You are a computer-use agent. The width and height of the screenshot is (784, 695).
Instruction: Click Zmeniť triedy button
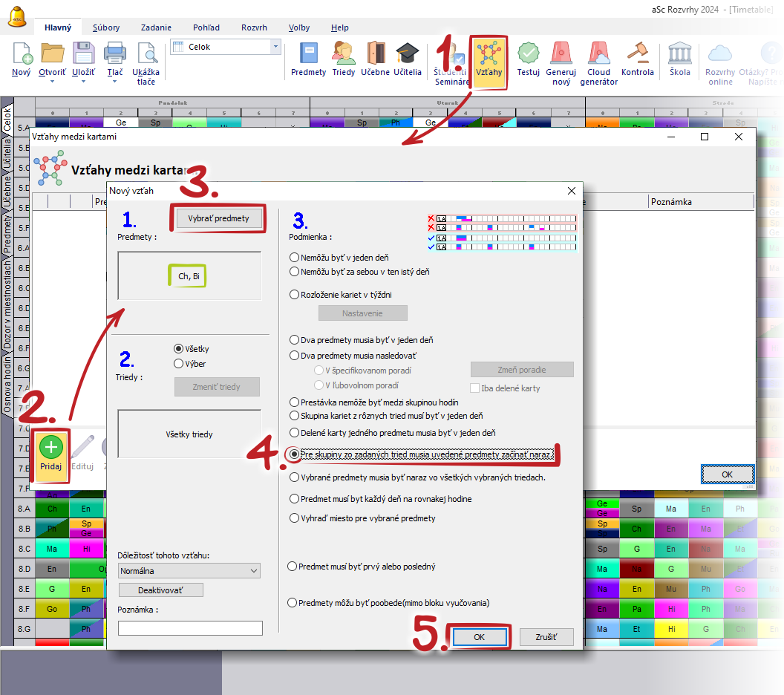pos(217,387)
